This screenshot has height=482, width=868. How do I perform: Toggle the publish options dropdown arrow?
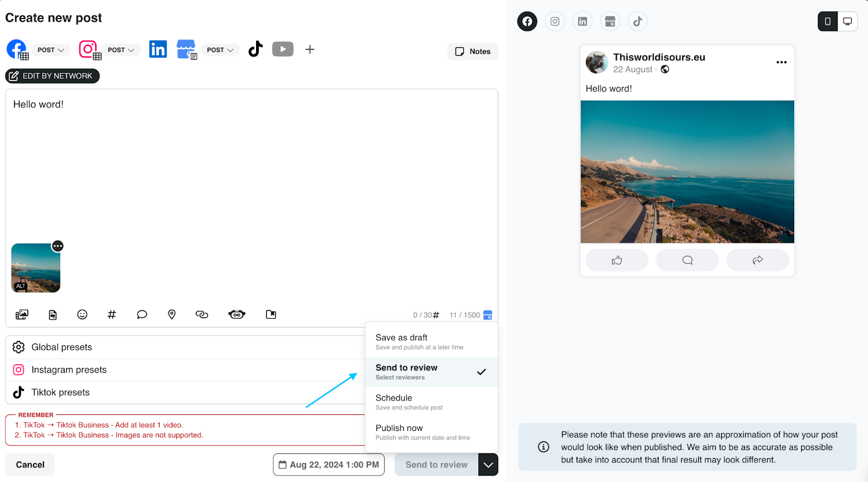pyautogui.click(x=488, y=465)
